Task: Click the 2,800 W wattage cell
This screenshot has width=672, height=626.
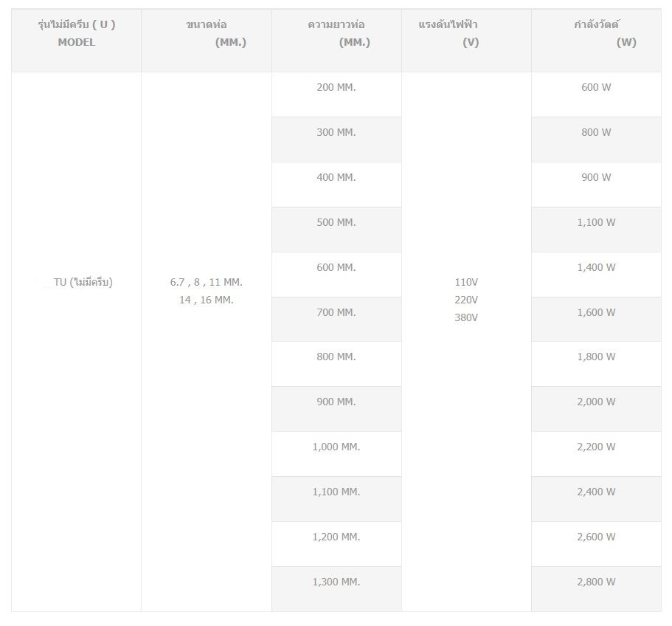Action: click(x=596, y=589)
